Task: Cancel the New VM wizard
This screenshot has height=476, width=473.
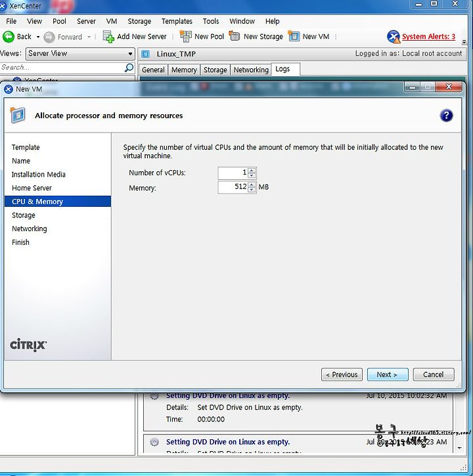Action: (x=434, y=375)
